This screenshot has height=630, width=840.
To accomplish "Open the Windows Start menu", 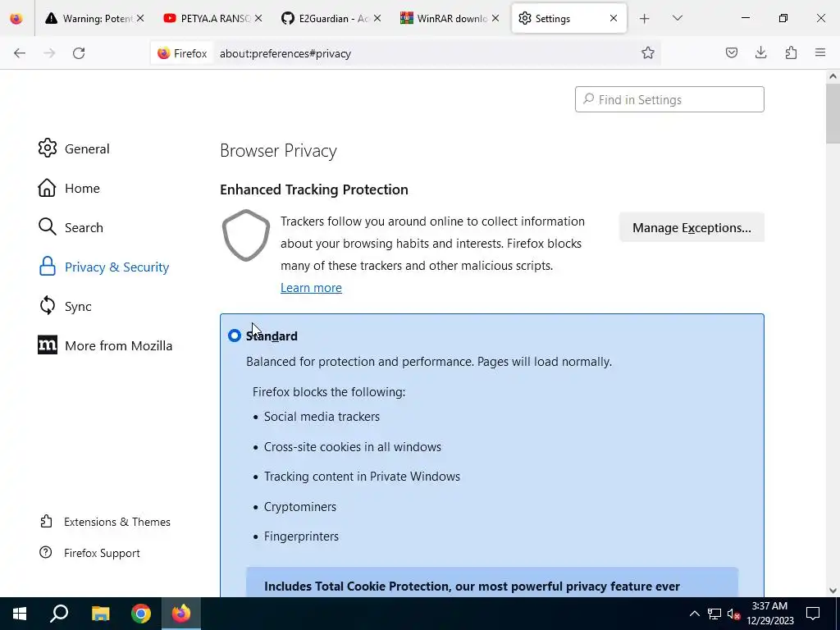I will pyautogui.click(x=20, y=614).
